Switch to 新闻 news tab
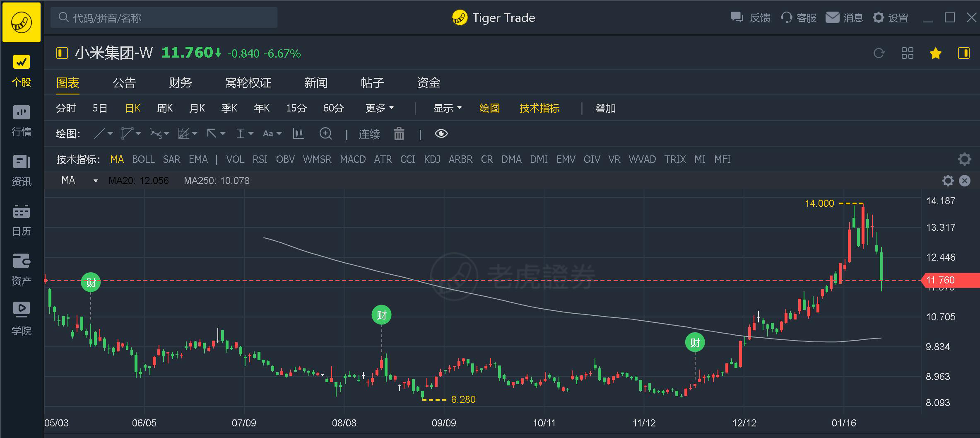This screenshot has width=980, height=438. 316,82
